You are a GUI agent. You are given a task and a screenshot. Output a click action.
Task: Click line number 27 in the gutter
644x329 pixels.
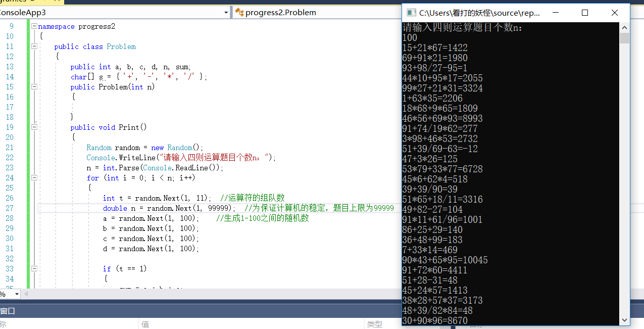click(x=10, y=208)
